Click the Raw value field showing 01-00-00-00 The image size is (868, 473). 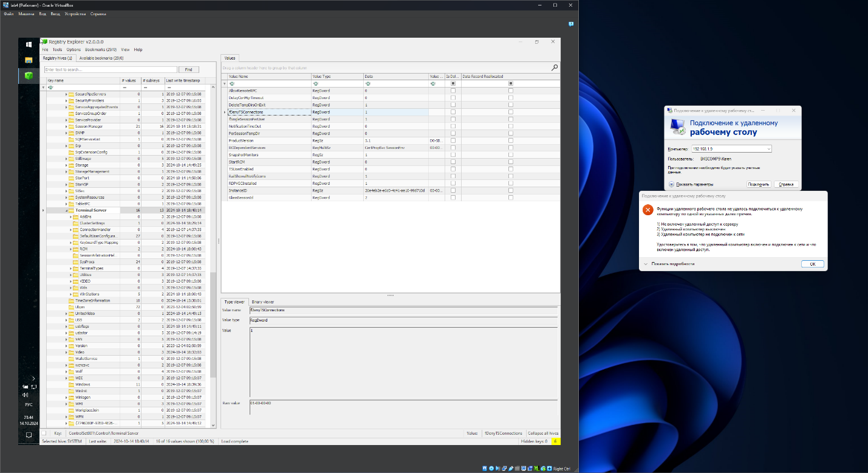[403, 407]
